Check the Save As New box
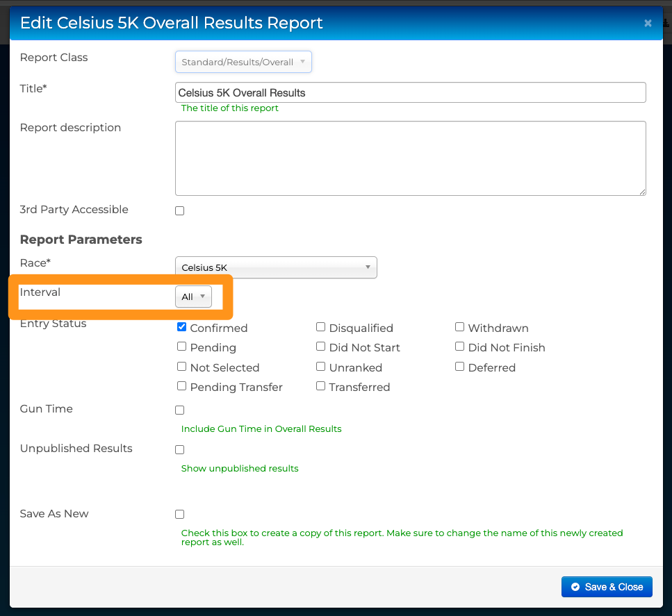 click(180, 515)
